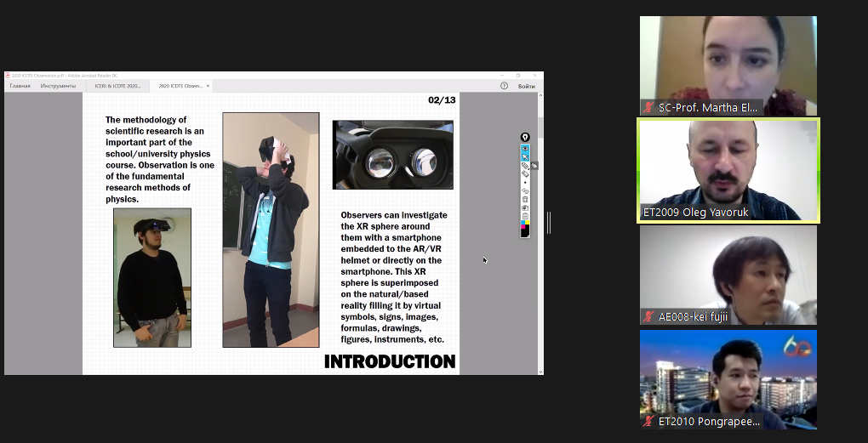868x443 pixels.
Task: Select the pen drawing tool
Action: point(524,166)
